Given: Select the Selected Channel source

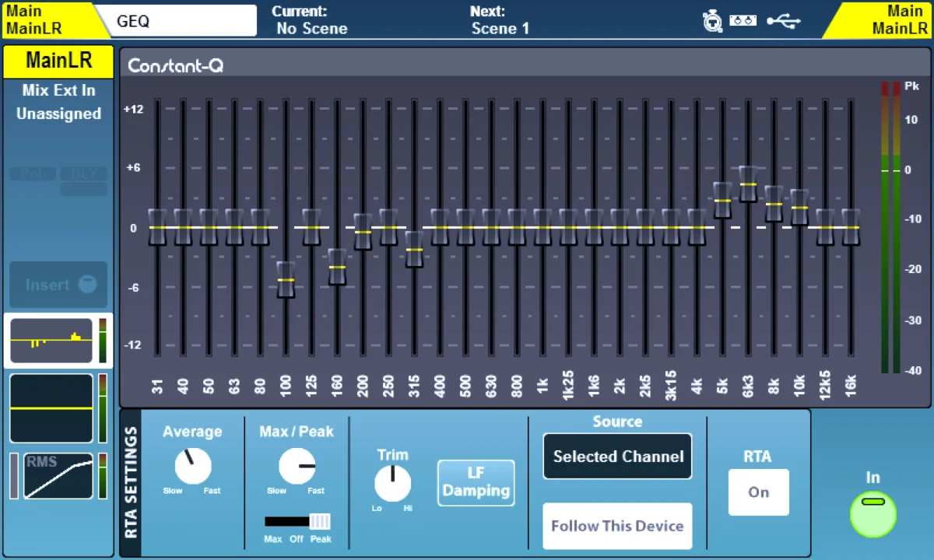Looking at the screenshot, I should point(618,457).
